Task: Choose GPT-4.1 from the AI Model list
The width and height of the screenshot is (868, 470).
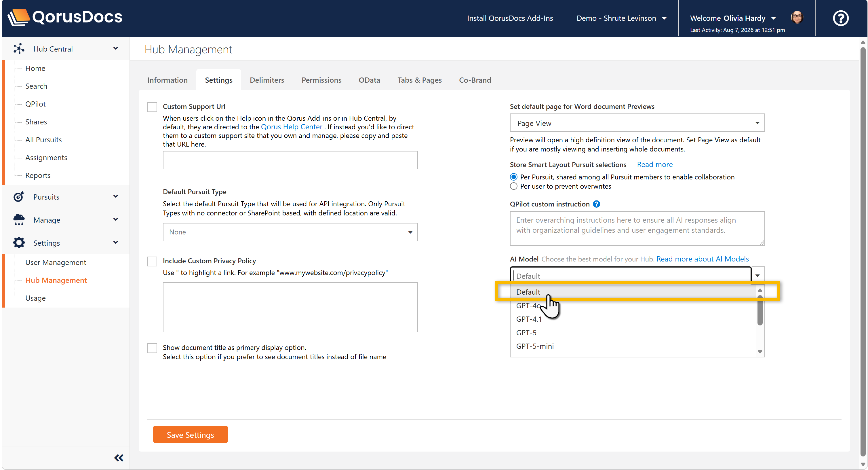Action: pos(633,319)
